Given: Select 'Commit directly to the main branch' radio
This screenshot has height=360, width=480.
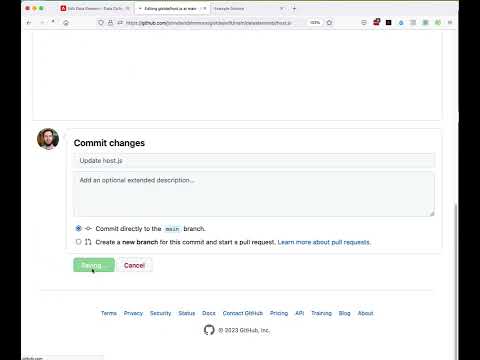Looking at the screenshot, I should 78,228.
